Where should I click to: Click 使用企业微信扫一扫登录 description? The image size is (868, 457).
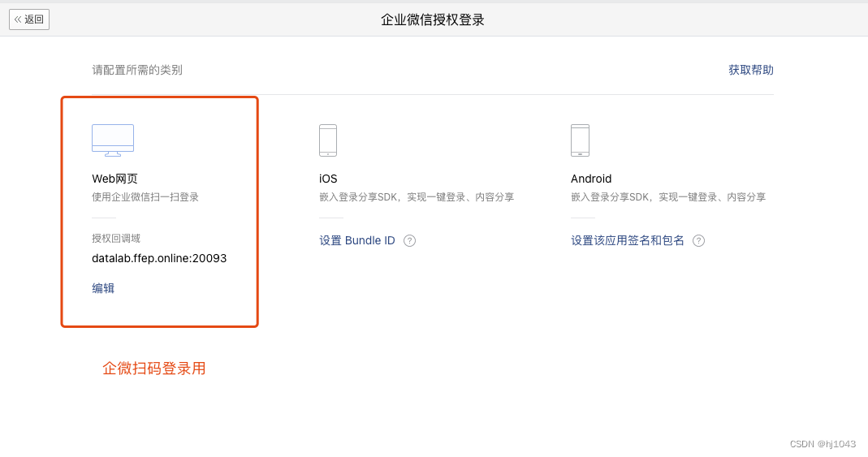[x=145, y=197]
